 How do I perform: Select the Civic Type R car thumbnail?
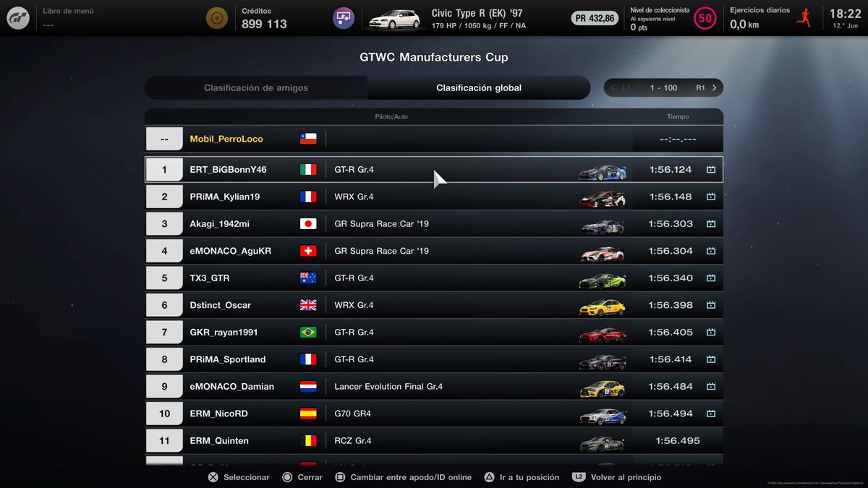coord(394,17)
